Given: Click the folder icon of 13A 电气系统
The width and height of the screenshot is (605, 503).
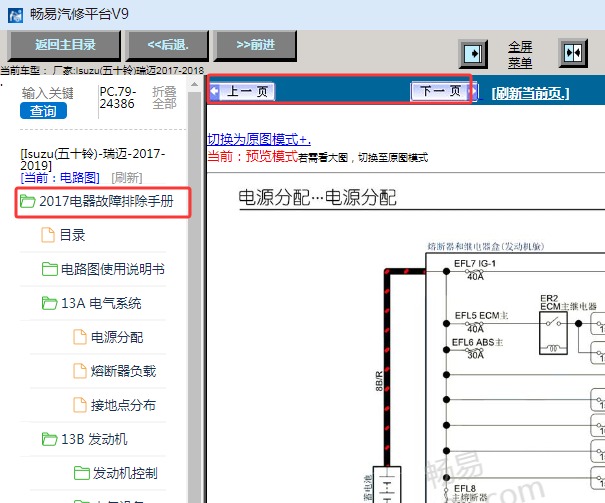Looking at the screenshot, I should point(49,303).
